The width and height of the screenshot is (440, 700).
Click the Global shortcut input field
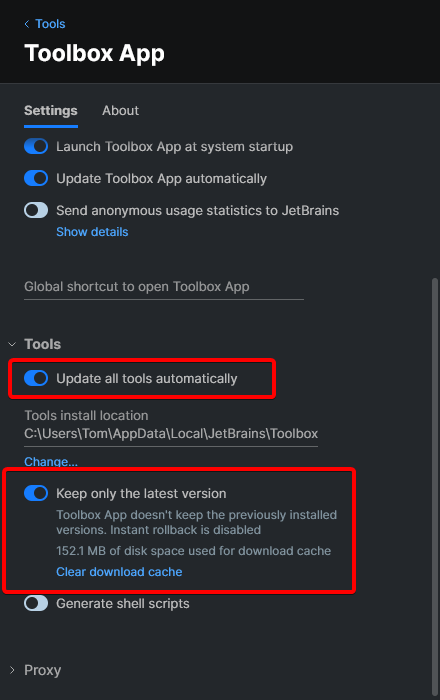coord(164,287)
